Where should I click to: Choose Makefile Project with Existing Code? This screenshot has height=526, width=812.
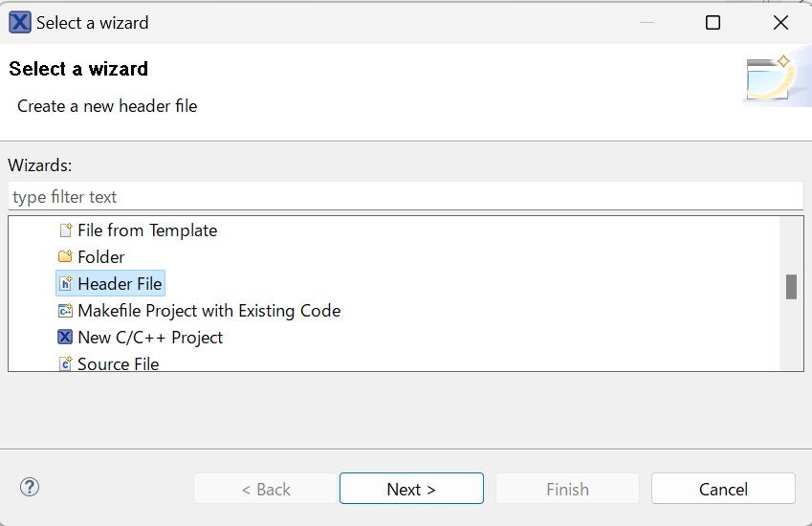[208, 311]
